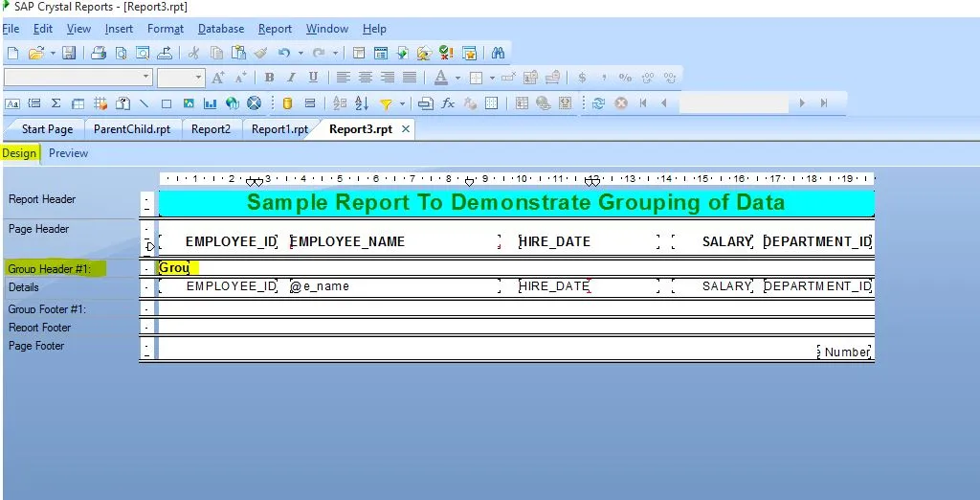Click the Insert Map globe icon

[233, 103]
